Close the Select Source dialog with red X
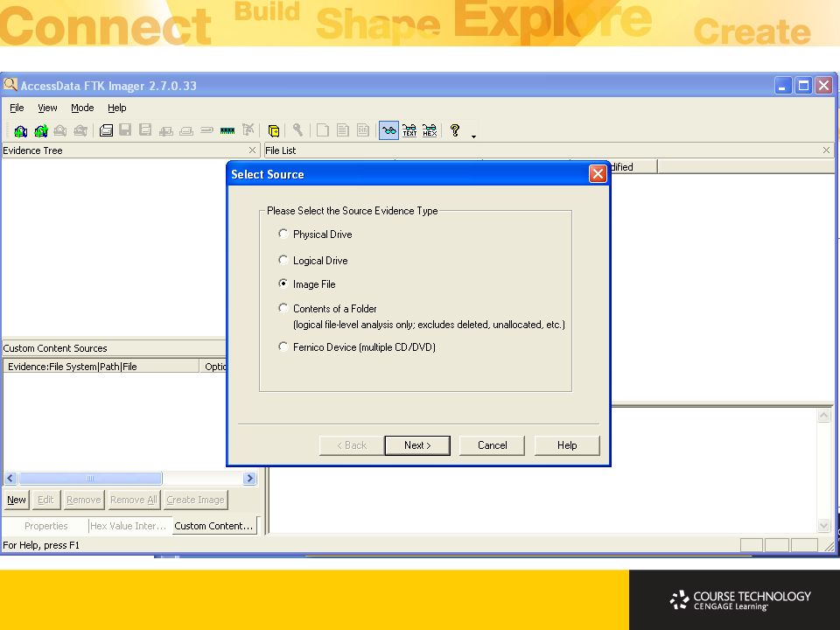840x630 pixels. (x=598, y=173)
